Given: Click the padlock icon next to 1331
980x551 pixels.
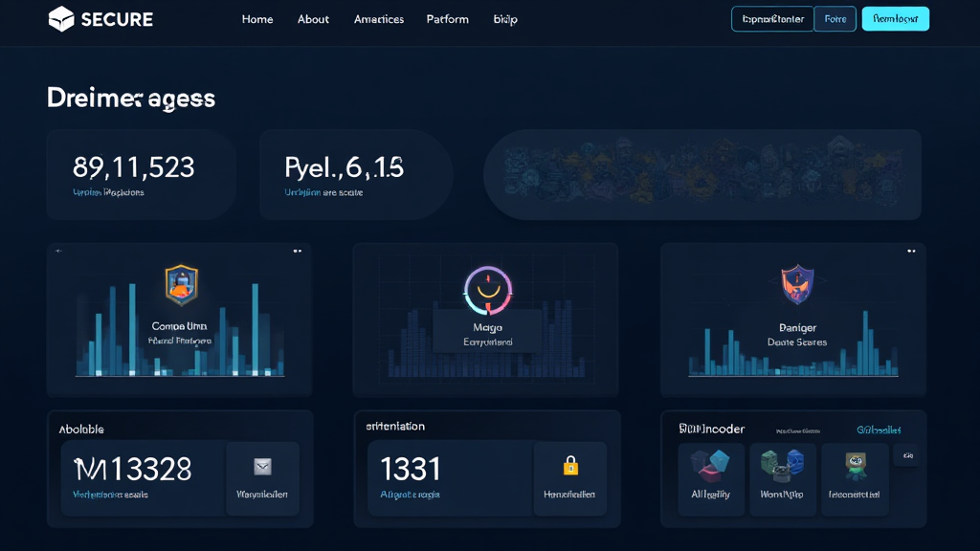Looking at the screenshot, I should point(570,467).
